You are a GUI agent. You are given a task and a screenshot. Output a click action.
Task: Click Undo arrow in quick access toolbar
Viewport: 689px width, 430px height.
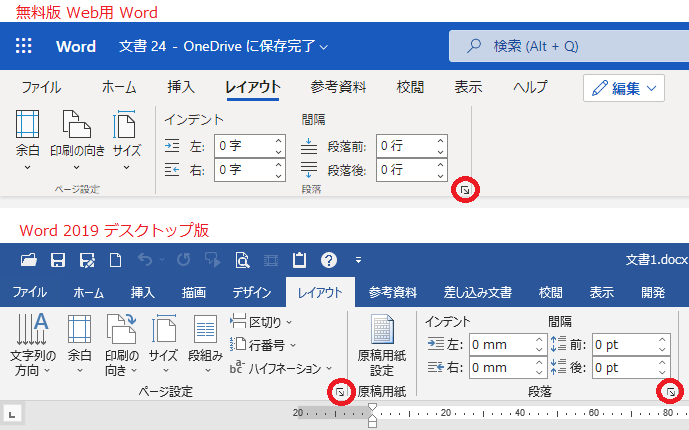click(x=145, y=260)
